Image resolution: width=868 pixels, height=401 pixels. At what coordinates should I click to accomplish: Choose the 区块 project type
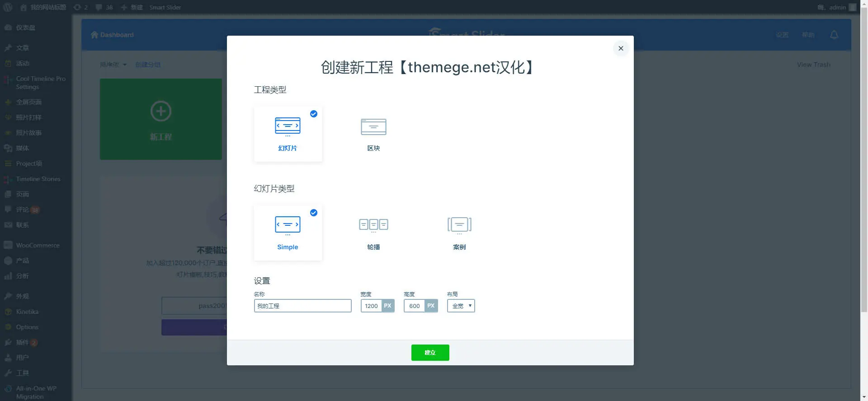(373, 134)
